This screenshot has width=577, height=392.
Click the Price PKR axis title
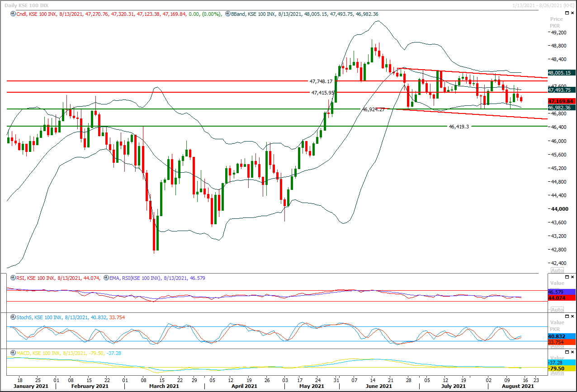pyautogui.click(x=557, y=23)
